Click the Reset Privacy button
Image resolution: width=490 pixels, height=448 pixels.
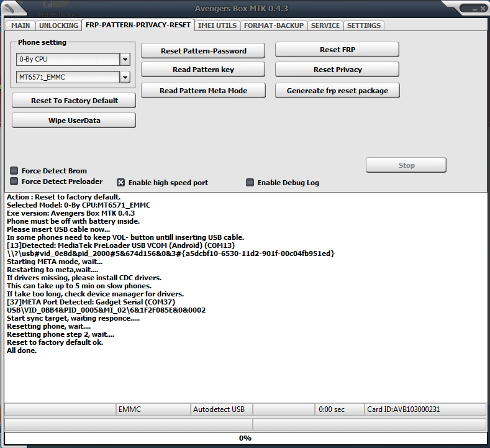point(337,70)
